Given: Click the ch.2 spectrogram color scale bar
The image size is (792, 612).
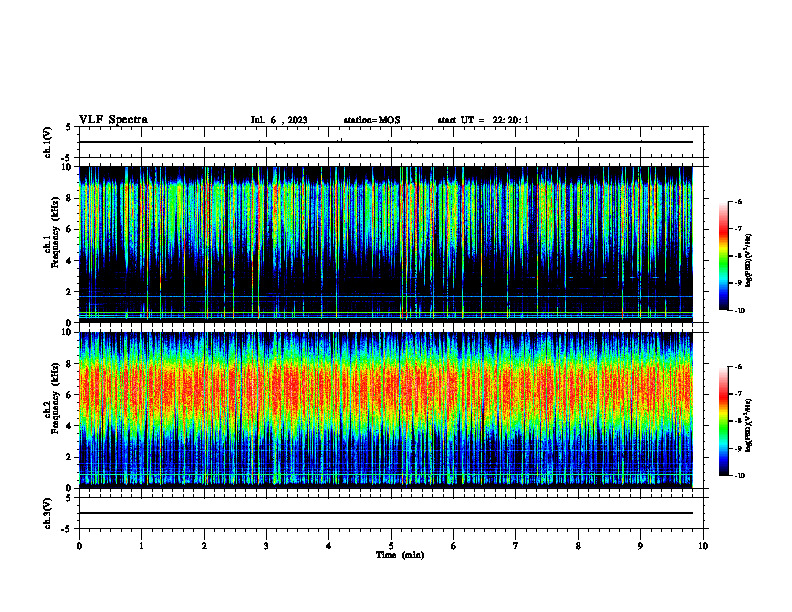Looking at the screenshot, I should [724, 421].
